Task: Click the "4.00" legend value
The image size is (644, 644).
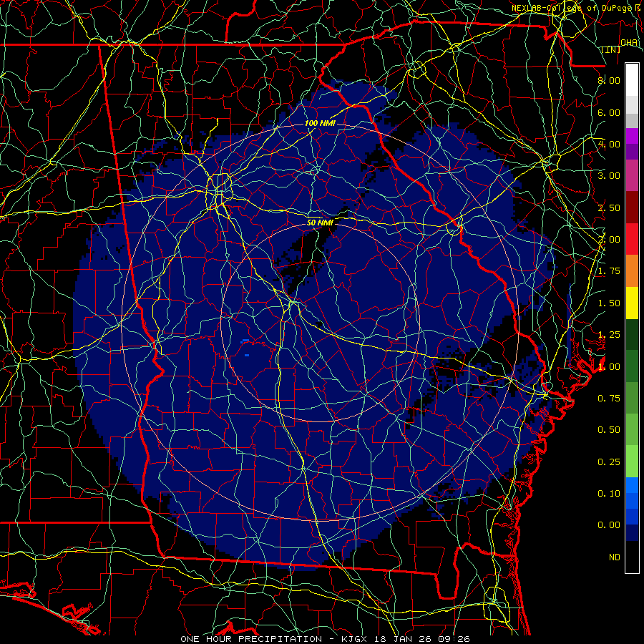Action: pyautogui.click(x=609, y=144)
